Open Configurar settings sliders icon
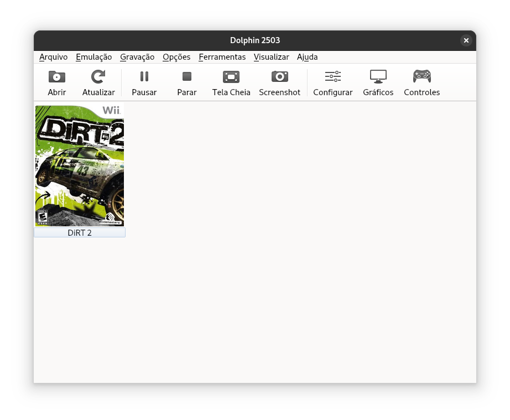 333,76
